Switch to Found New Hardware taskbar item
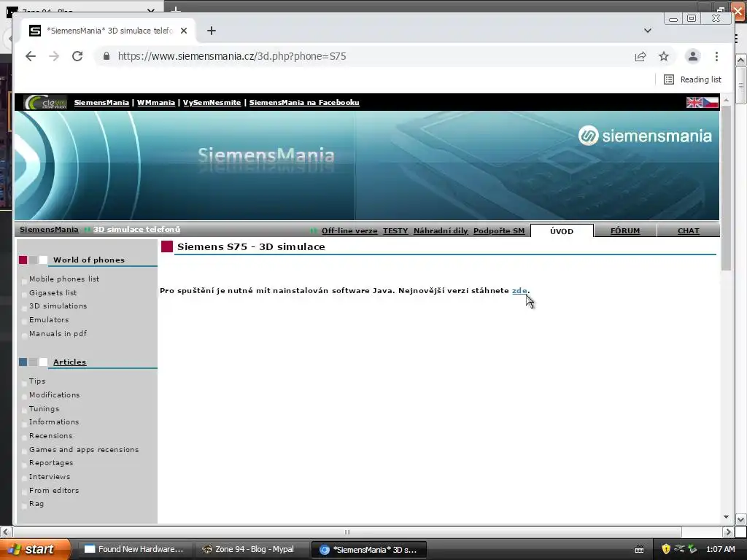 tap(133, 550)
